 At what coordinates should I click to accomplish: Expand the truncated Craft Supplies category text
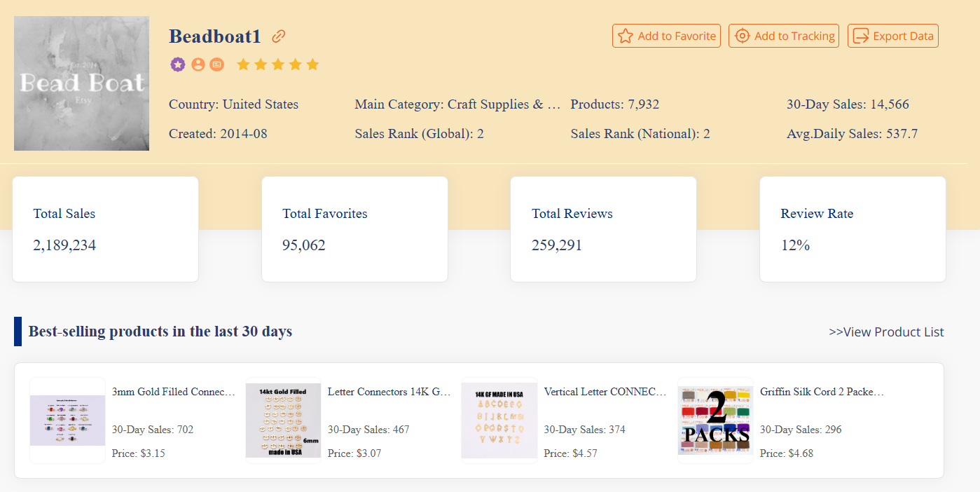click(458, 104)
